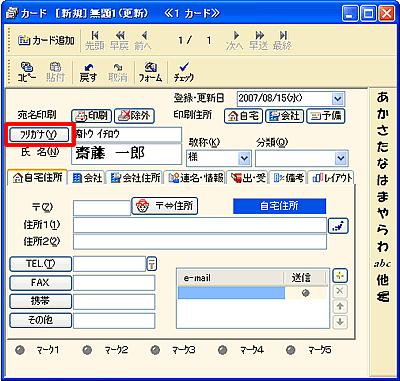
Task: Switch to the レイアウト tab
Action: [332, 178]
